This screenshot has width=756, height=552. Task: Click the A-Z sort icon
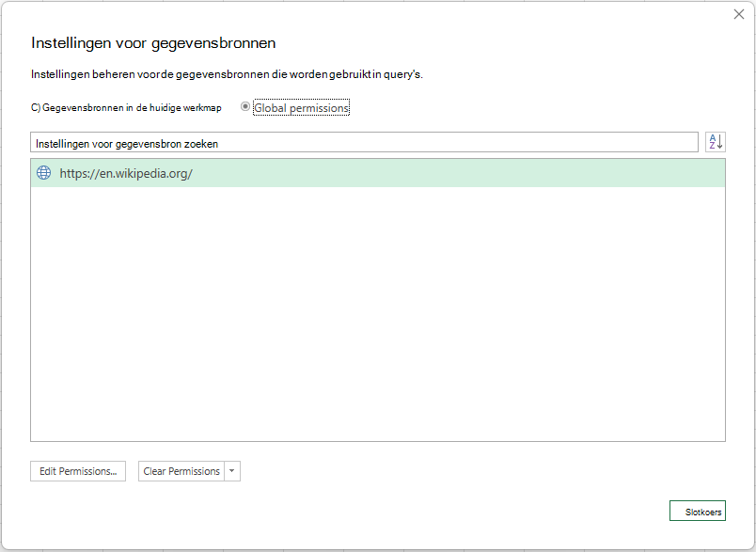click(x=715, y=142)
